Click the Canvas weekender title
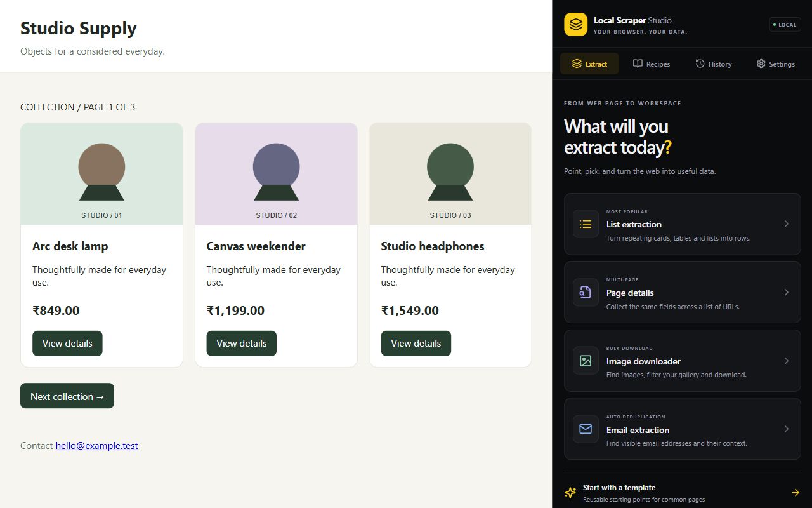Image resolution: width=812 pixels, height=508 pixels. [256, 246]
